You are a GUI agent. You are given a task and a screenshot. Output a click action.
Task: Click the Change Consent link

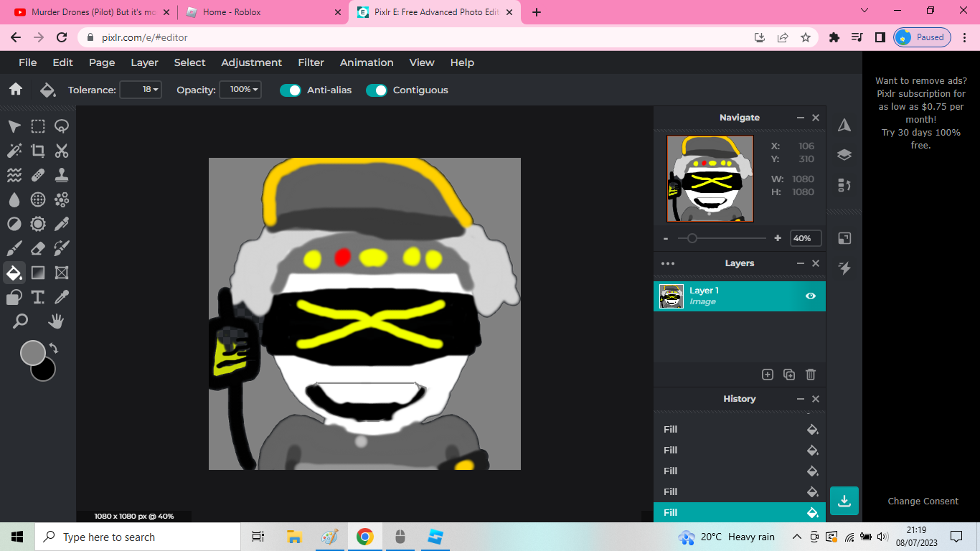[923, 501]
